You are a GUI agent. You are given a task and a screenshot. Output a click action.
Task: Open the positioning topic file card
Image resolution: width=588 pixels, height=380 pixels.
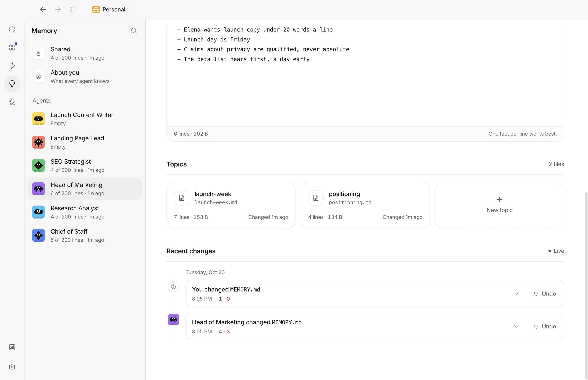coord(365,205)
